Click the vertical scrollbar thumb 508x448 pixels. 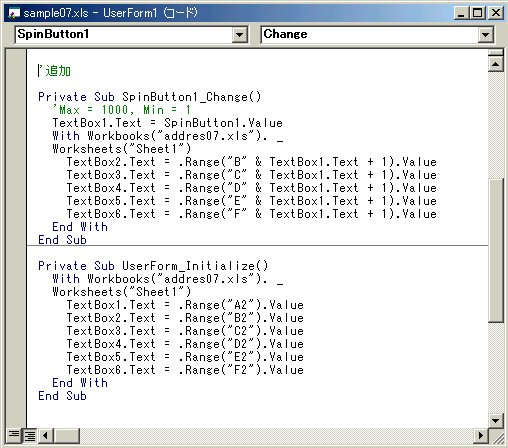pyautogui.click(x=495, y=250)
